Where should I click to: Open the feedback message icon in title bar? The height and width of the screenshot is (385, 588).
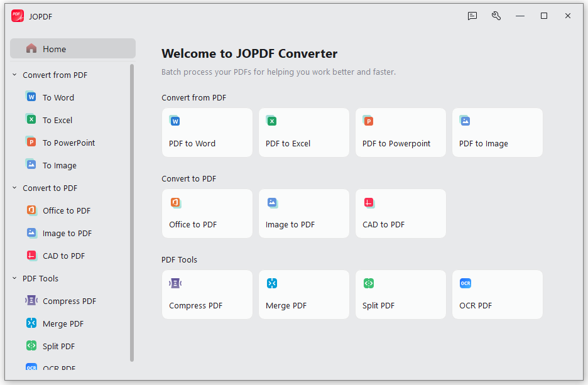click(x=472, y=16)
